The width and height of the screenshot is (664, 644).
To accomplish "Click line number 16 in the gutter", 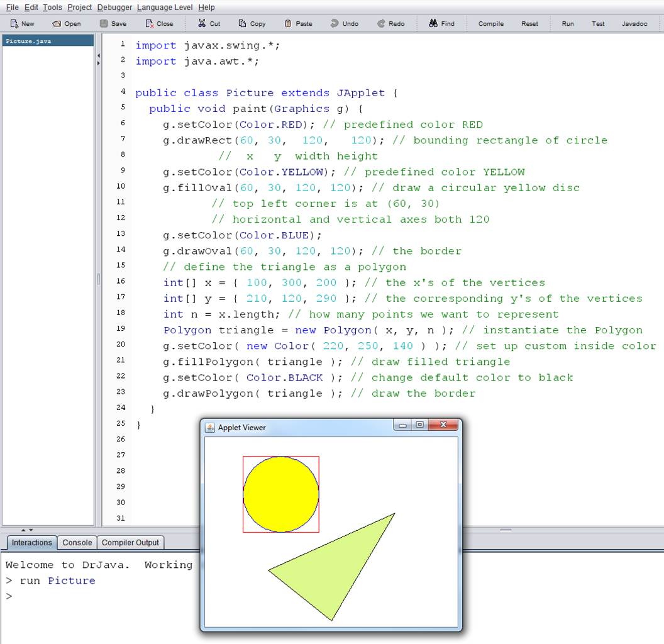I will [x=121, y=281].
